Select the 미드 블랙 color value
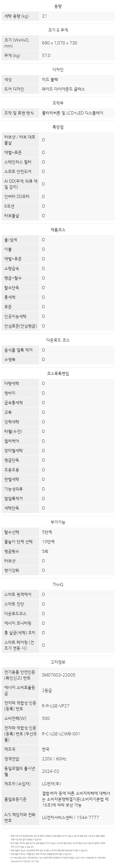 [50, 80]
